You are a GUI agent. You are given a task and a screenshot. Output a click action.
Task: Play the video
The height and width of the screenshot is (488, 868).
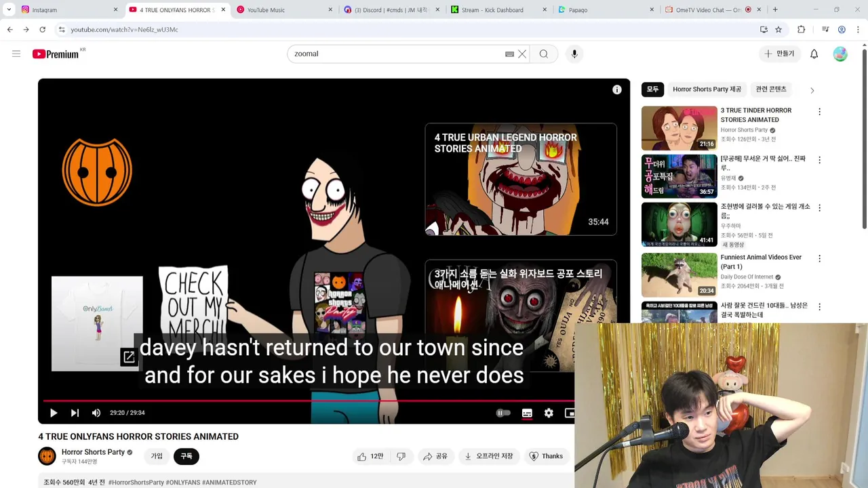54,413
